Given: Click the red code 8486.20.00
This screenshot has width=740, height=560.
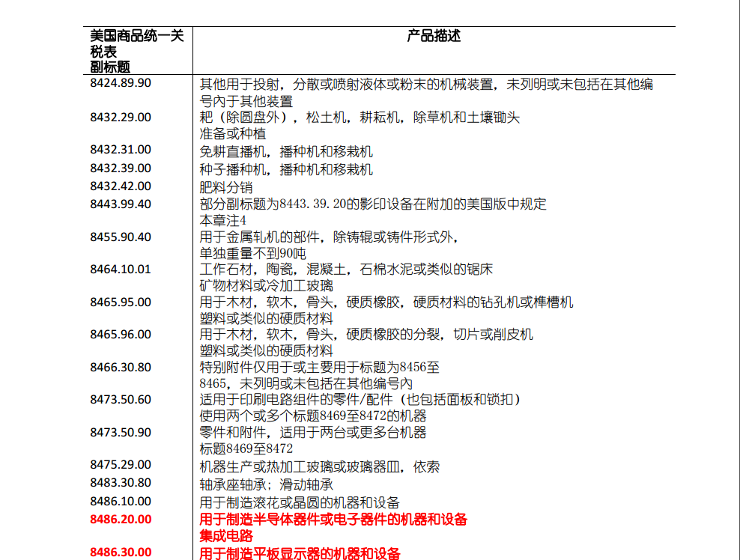Looking at the screenshot, I should 121,520.
